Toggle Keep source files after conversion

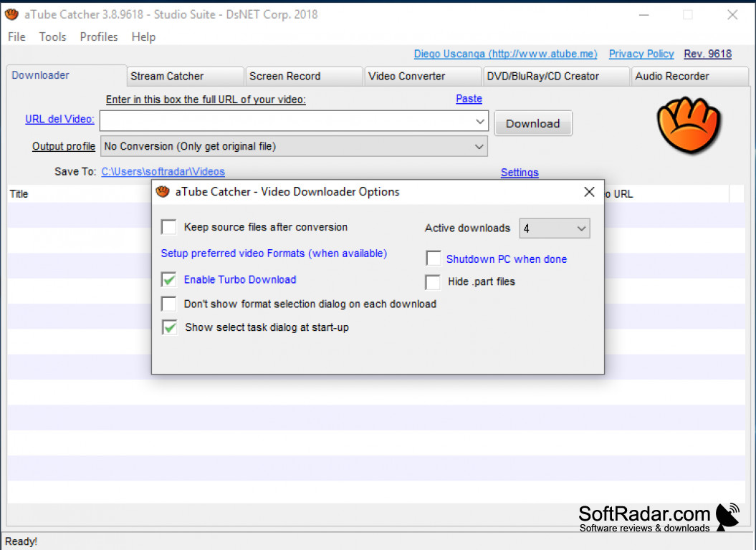168,227
